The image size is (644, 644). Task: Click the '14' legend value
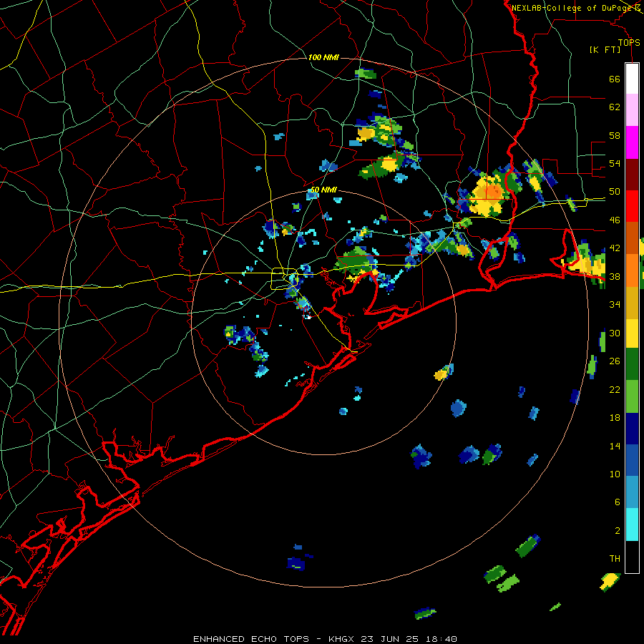point(615,446)
